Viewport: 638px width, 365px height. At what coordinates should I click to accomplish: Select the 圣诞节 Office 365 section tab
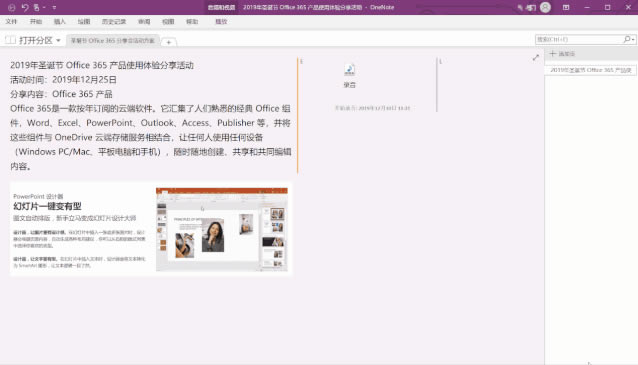(x=113, y=41)
